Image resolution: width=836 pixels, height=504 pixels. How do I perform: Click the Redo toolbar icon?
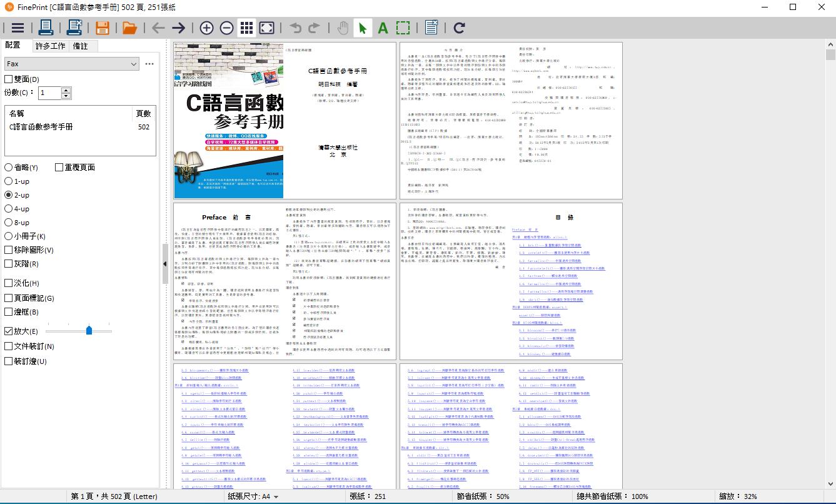point(314,28)
